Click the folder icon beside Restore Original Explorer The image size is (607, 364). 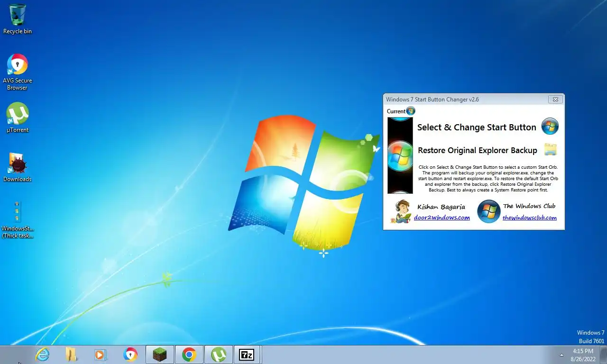551,149
